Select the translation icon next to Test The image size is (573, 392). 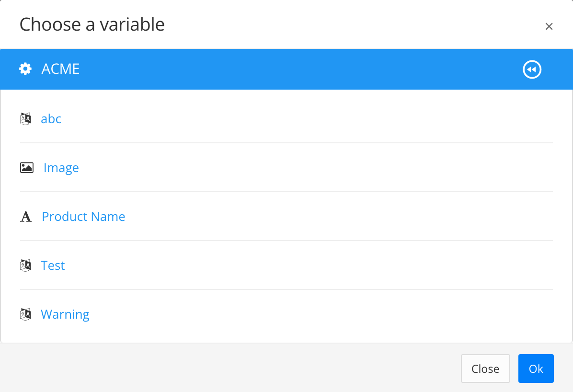[x=26, y=265]
